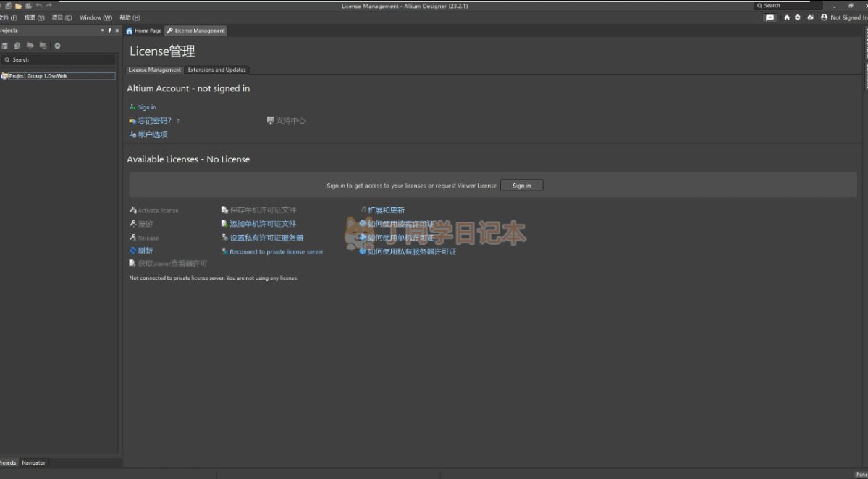Click the icon beside 添加单机许可证文件
Screen dimensions: 868x479
pos(224,224)
